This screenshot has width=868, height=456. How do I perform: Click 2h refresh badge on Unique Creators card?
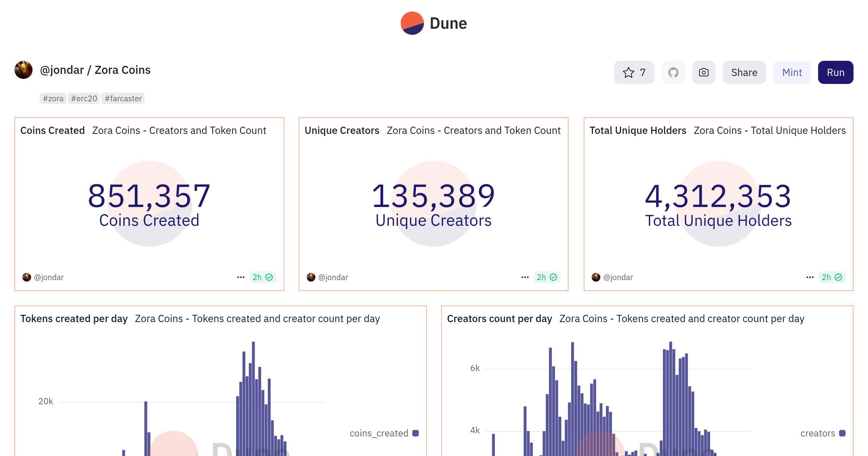coord(547,277)
